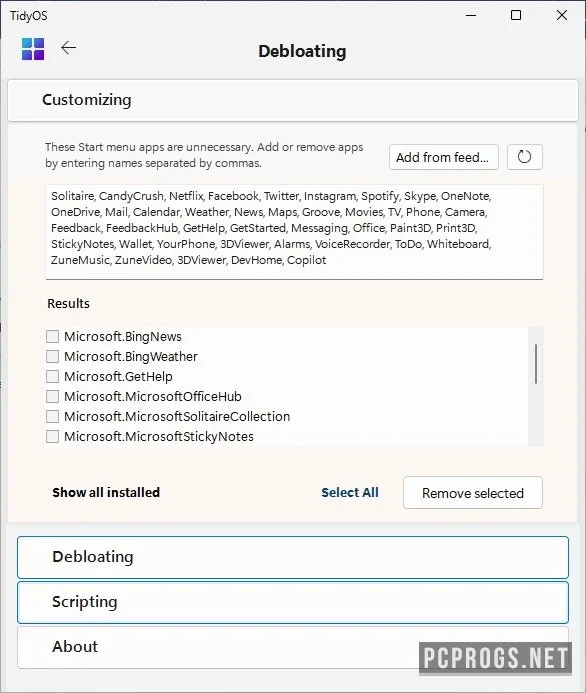The image size is (586, 693).
Task: Click the Add from feed button
Action: click(443, 157)
